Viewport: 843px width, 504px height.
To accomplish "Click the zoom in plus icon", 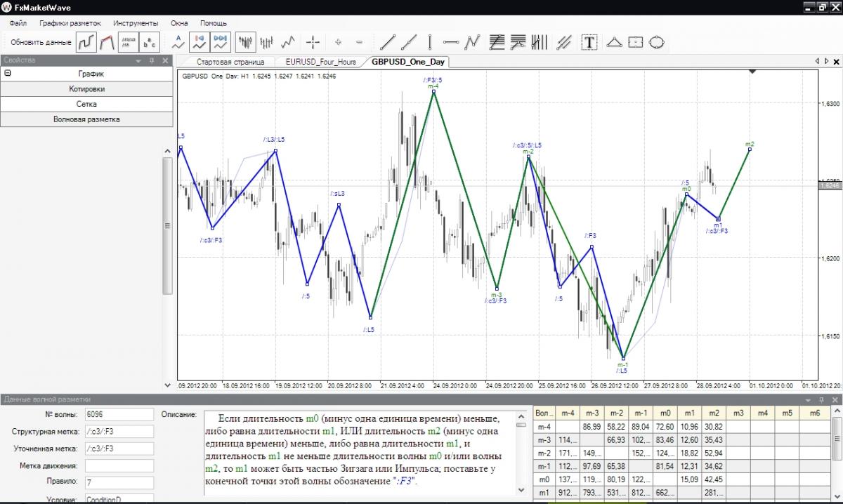I will point(338,42).
